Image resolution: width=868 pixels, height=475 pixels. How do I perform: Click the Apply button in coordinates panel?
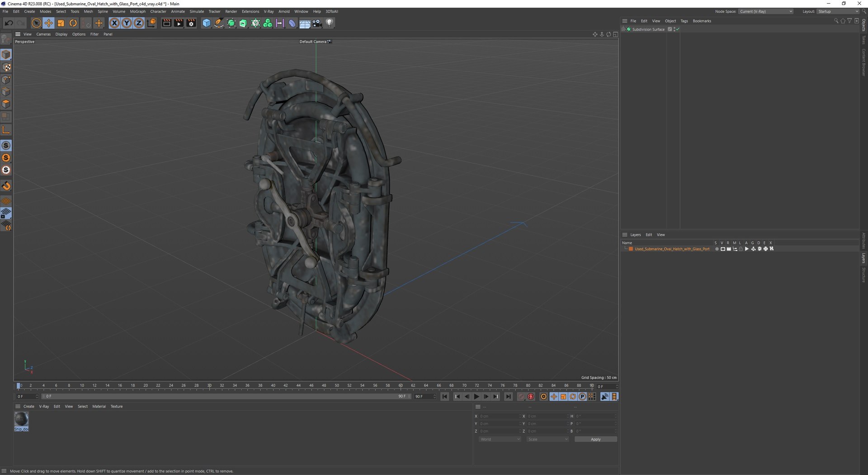[595, 439]
